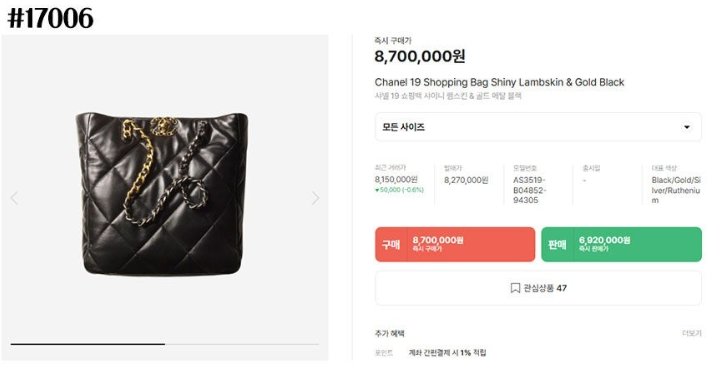Viewport: 716px width, 390px height.
Task: Click 더보기 next to 추가 혜택
Action: point(691,333)
